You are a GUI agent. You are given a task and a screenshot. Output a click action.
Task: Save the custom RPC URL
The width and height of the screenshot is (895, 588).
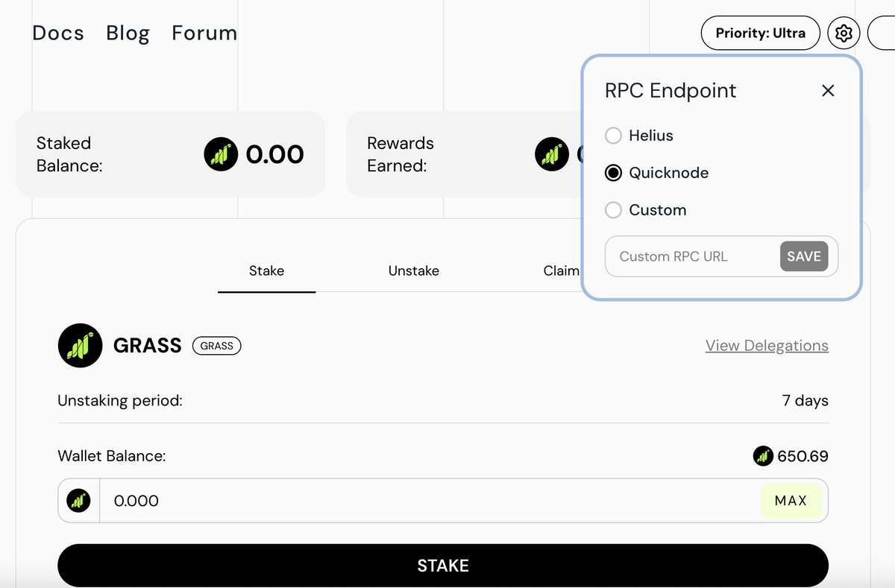[x=804, y=256]
